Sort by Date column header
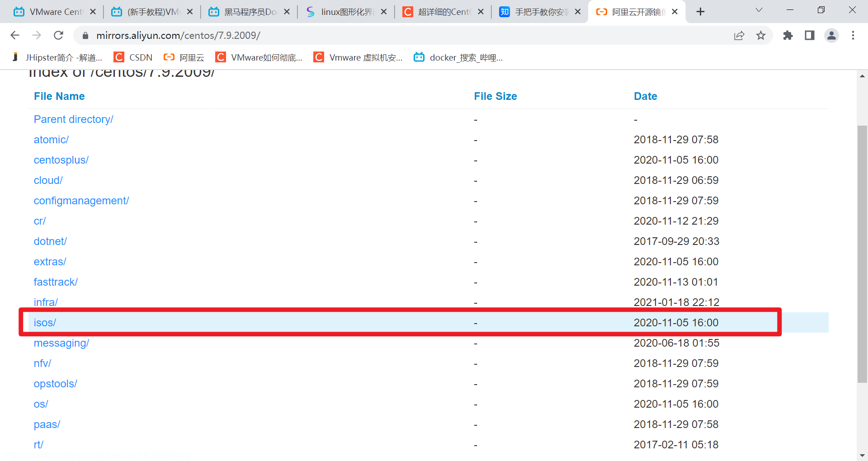This screenshot has width=868, height=461. 645,96
